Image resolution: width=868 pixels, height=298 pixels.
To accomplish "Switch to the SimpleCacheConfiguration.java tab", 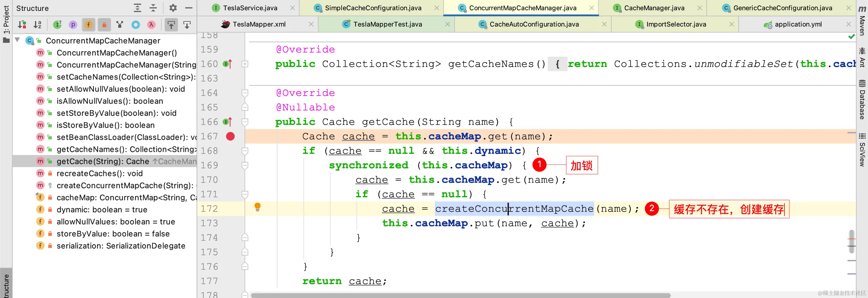I will point(371,8).
